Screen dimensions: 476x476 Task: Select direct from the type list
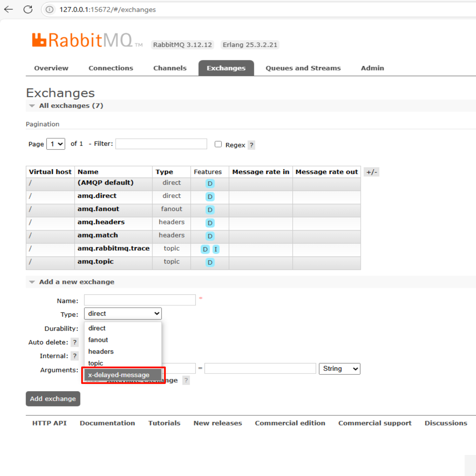pyautogui.click(x=123, y=328)
